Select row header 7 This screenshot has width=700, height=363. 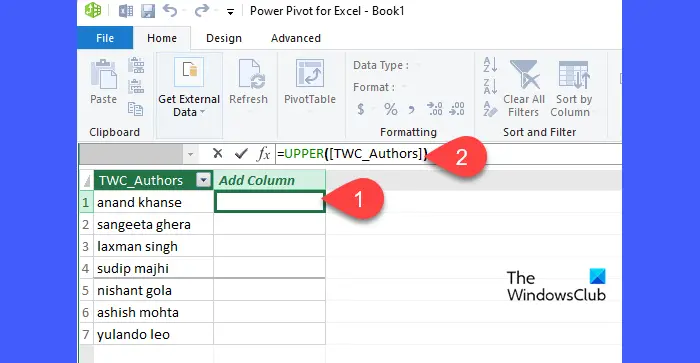(86, 334)
